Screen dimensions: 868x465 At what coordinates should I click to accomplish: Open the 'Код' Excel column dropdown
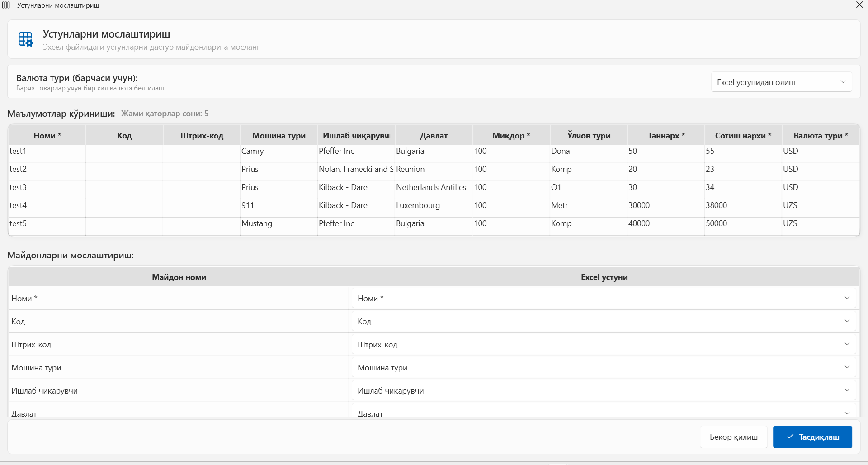604,321
